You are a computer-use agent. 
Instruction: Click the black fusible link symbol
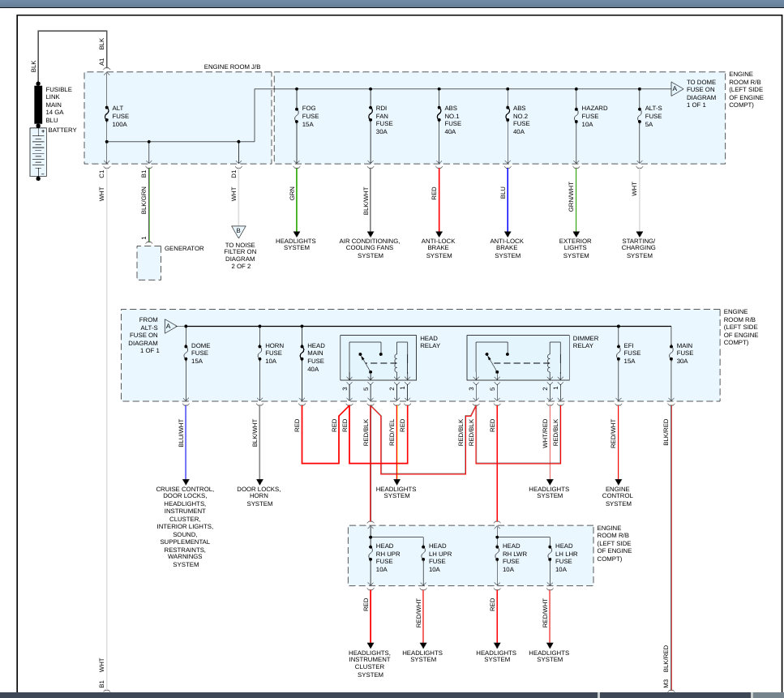(38, 105)
